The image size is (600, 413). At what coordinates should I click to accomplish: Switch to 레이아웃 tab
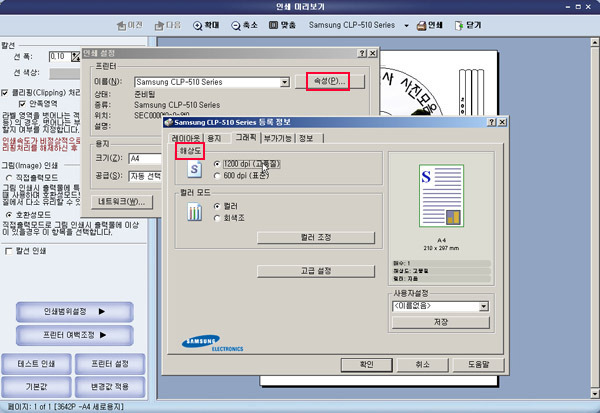point(186,138)
